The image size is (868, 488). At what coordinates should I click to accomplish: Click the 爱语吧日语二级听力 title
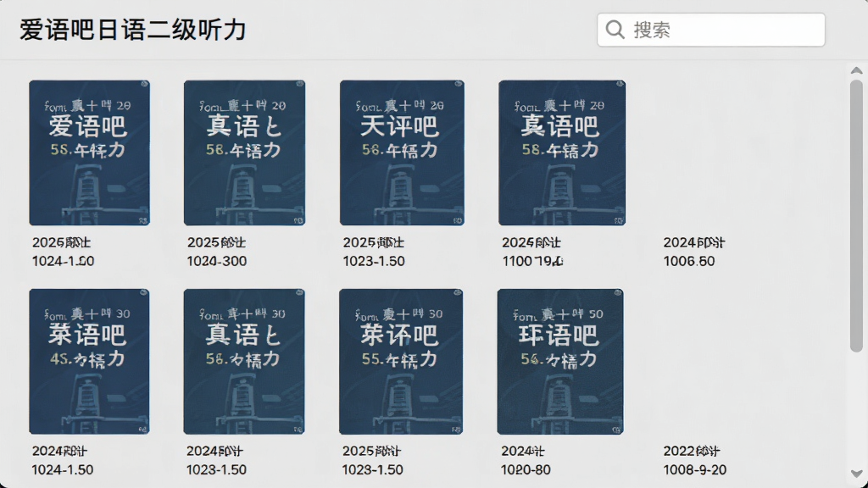tap(133, 30)
